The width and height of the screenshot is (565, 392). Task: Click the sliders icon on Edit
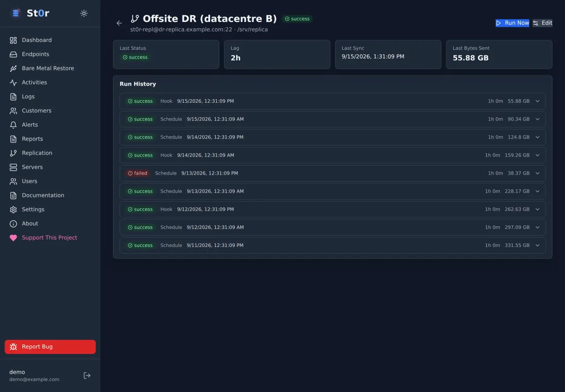pos(535,23)
